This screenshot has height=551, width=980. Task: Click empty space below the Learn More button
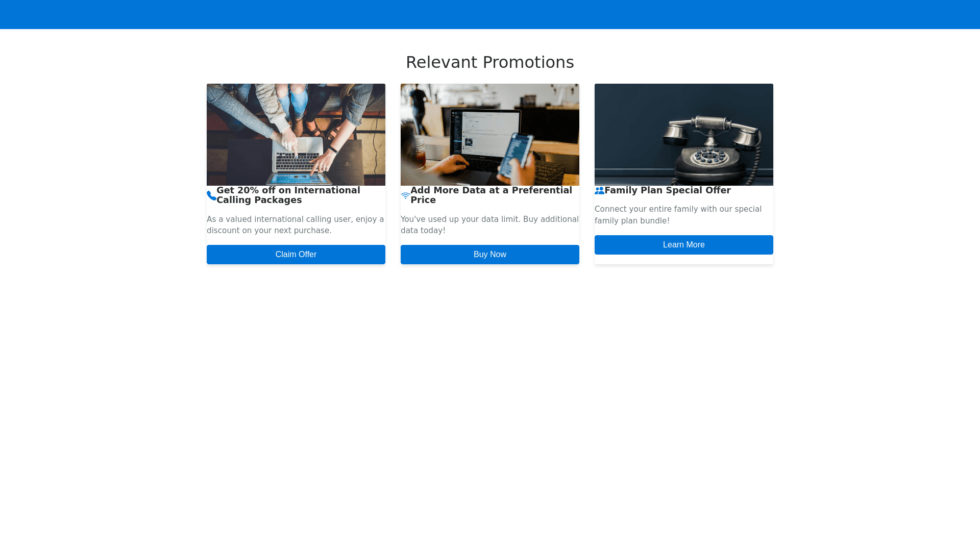[684, 259]
